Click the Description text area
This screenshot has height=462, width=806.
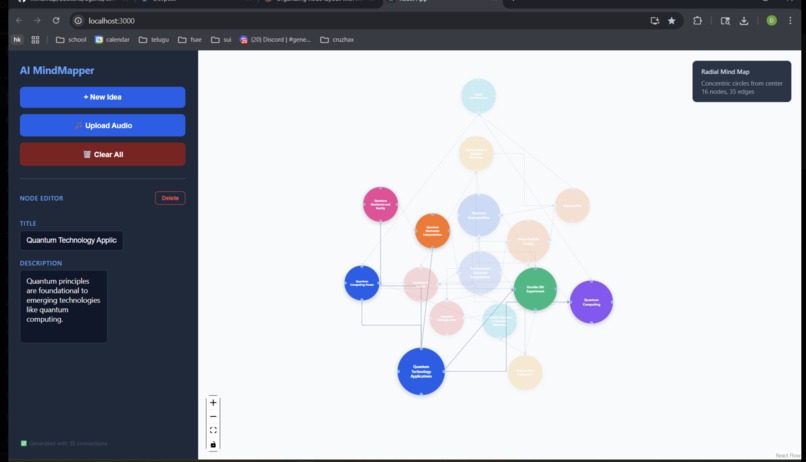pyautogui.click(x=64, y=306)
